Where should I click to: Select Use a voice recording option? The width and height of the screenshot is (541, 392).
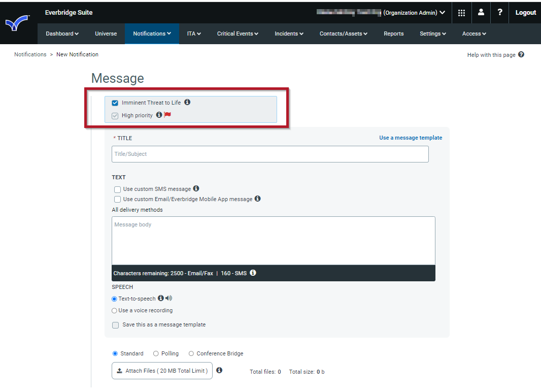click(114, 311)
